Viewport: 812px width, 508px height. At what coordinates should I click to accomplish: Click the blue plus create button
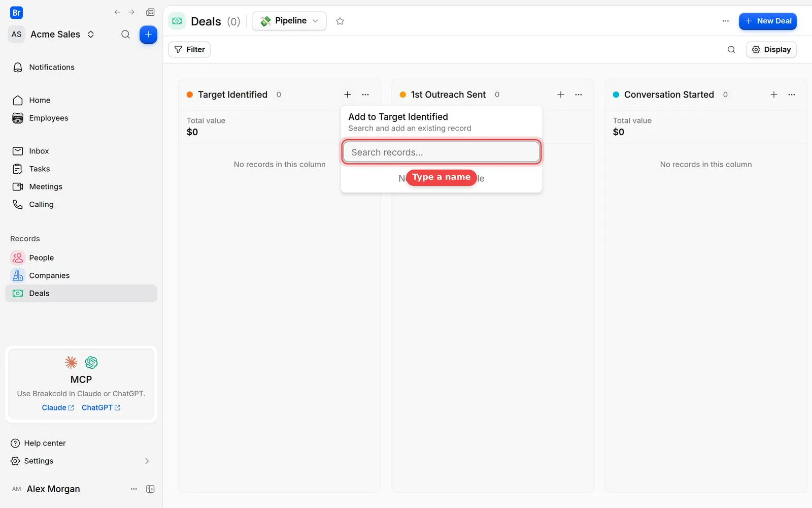148,35
